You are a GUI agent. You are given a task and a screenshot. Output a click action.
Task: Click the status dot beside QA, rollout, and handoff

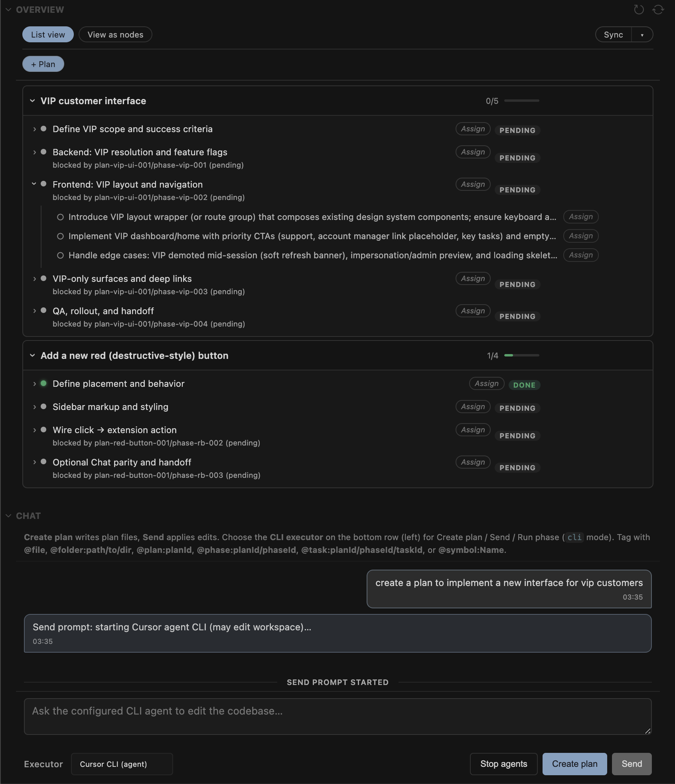click(x=44, y=311)
